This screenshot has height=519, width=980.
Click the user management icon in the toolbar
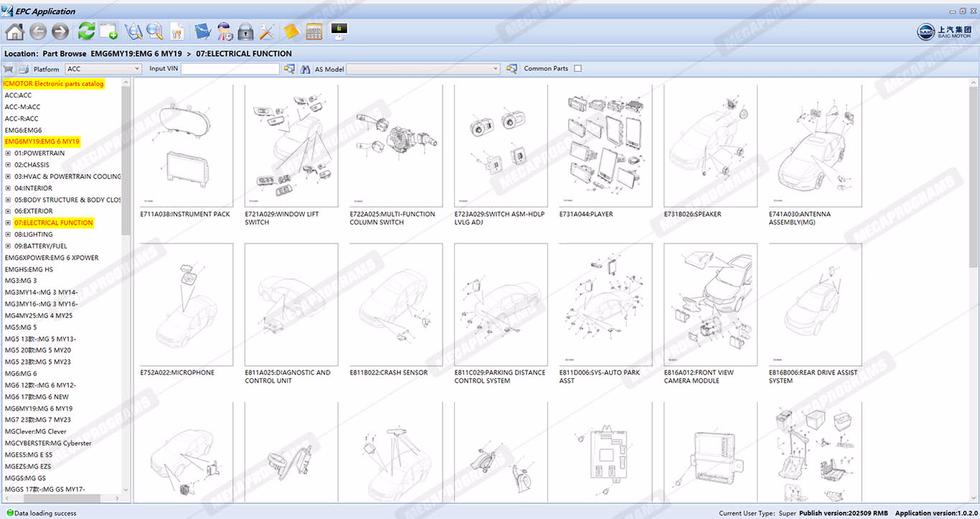pos(225,32)
